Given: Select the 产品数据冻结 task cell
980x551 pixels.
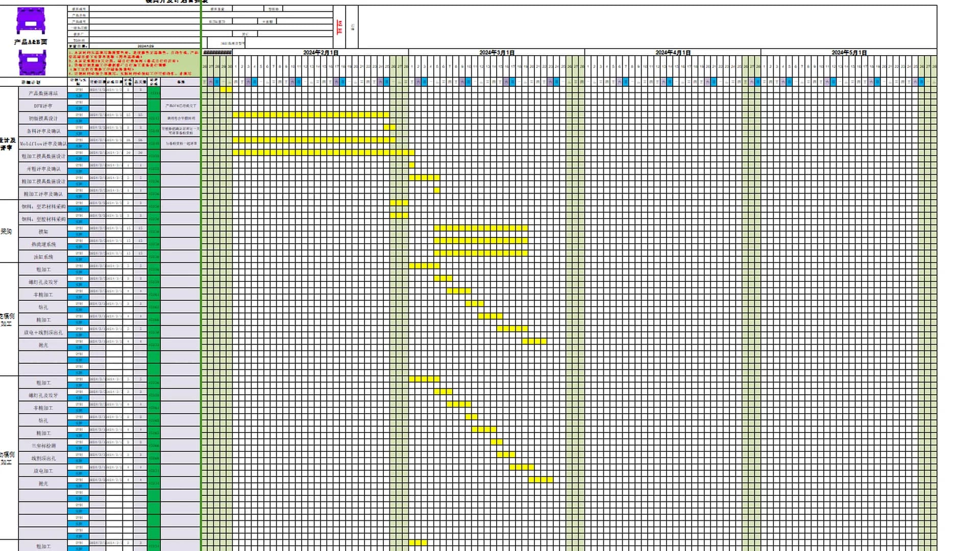Looking at the screenshot, I should pyautogui.click(x=43, y=93).
